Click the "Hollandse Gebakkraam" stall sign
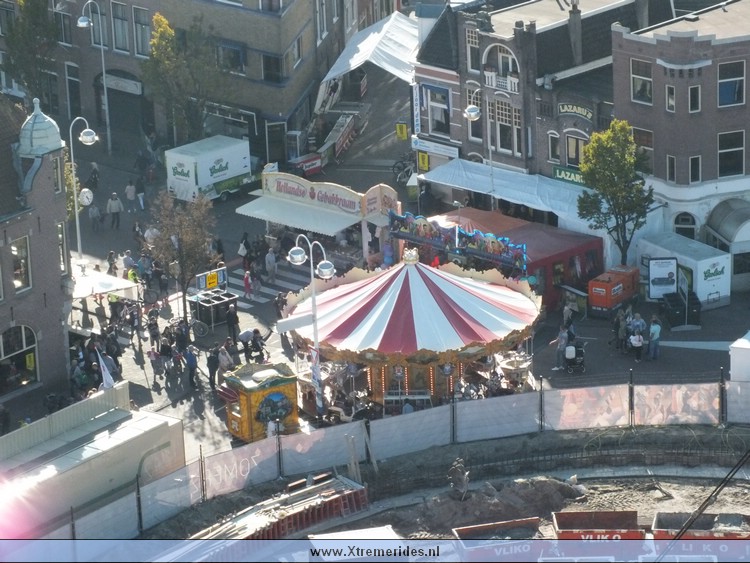The height and width of the screenshot is (563, 750). coord(312,193)
